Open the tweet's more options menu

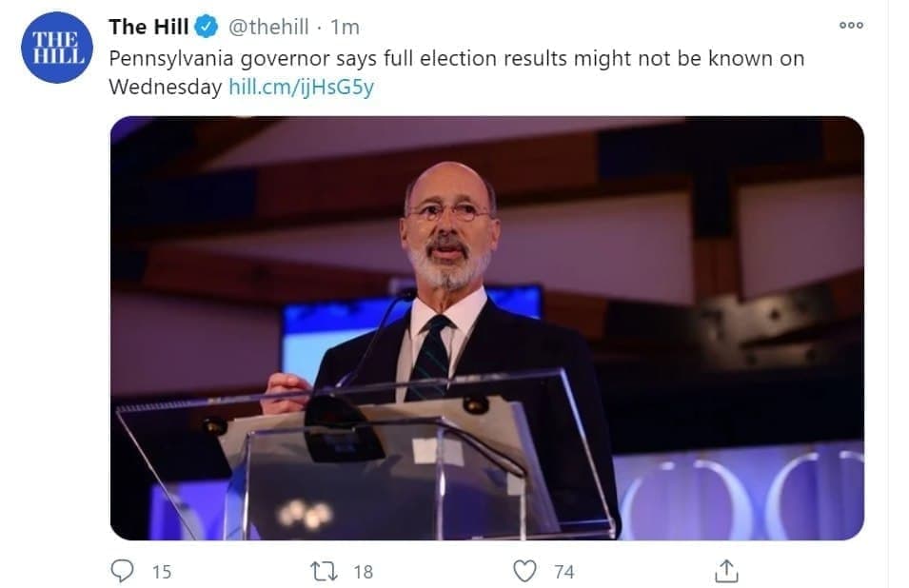pyautogui.click(x=851, y=26)
